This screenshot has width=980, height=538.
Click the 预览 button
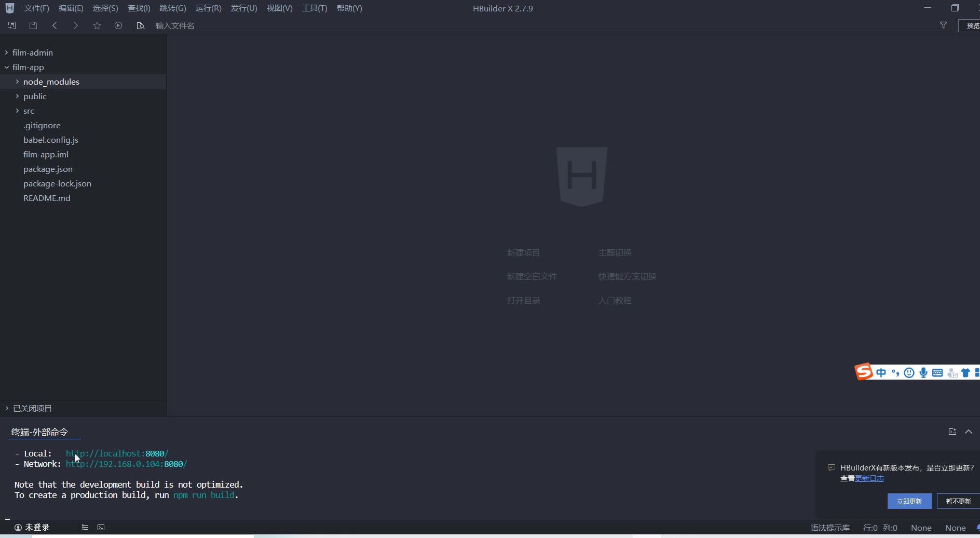pos(970,25)
